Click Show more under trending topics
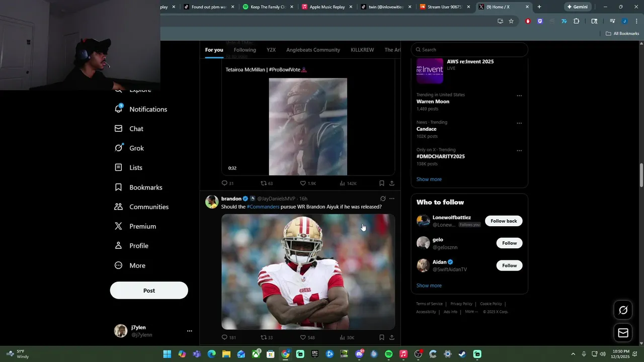This screenshot has width=644, height=362. pyautogui.click(x=429, y=179)
